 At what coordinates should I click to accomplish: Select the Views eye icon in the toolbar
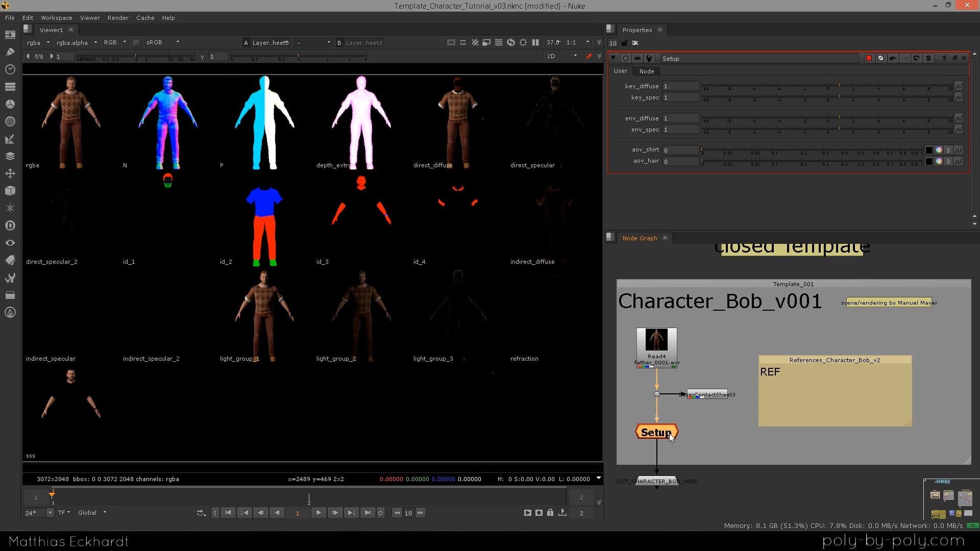pos(10,242)
